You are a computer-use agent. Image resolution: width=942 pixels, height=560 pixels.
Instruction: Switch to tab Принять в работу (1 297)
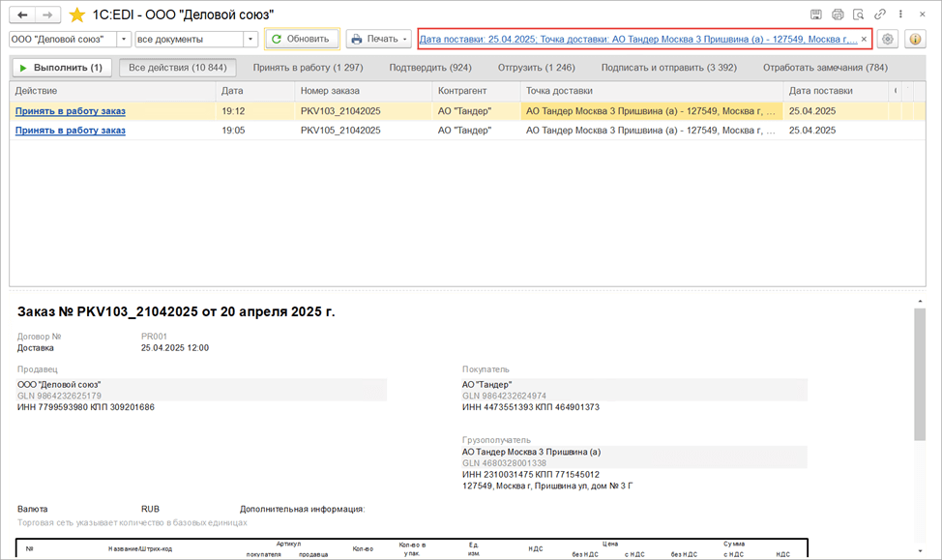pos(308,68)
